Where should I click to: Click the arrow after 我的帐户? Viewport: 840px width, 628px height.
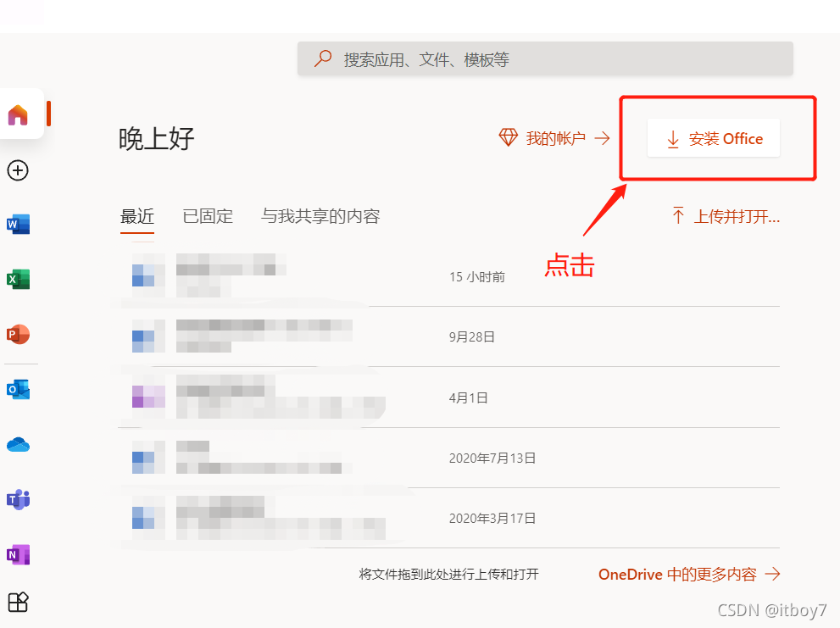602,138
